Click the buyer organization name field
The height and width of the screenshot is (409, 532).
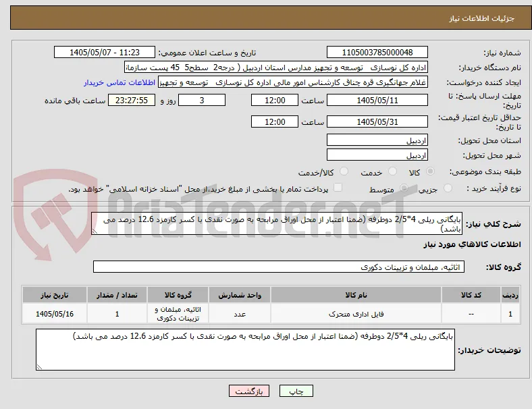[276, 67]
